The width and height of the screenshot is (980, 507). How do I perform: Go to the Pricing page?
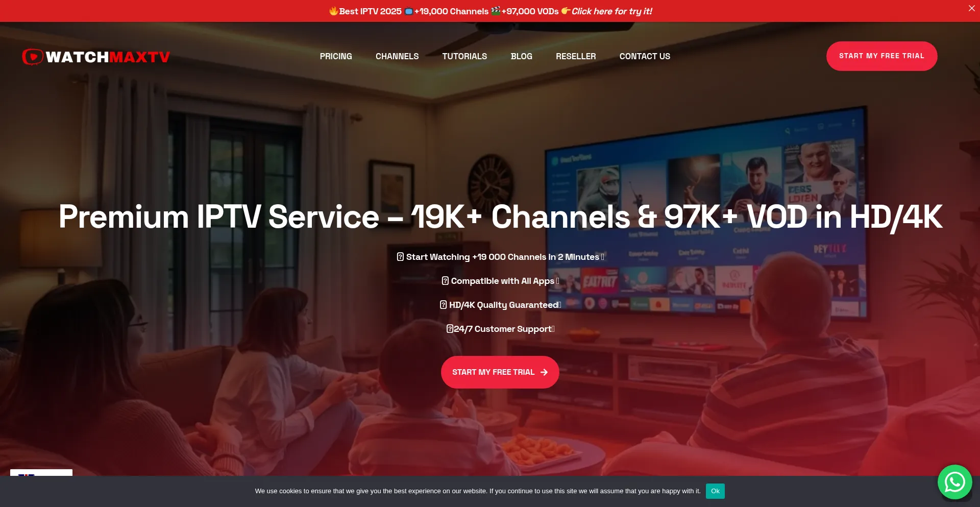[336, 56]
